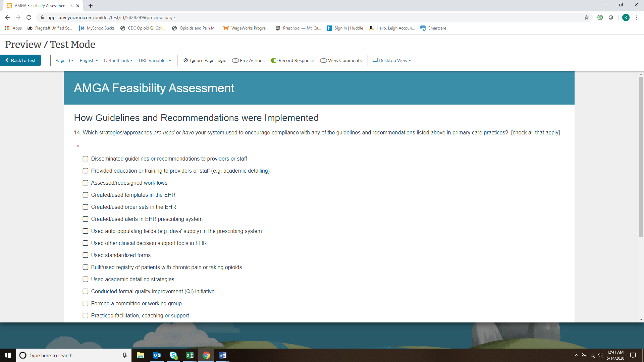Open the English language dropdown

coord(89,60)
